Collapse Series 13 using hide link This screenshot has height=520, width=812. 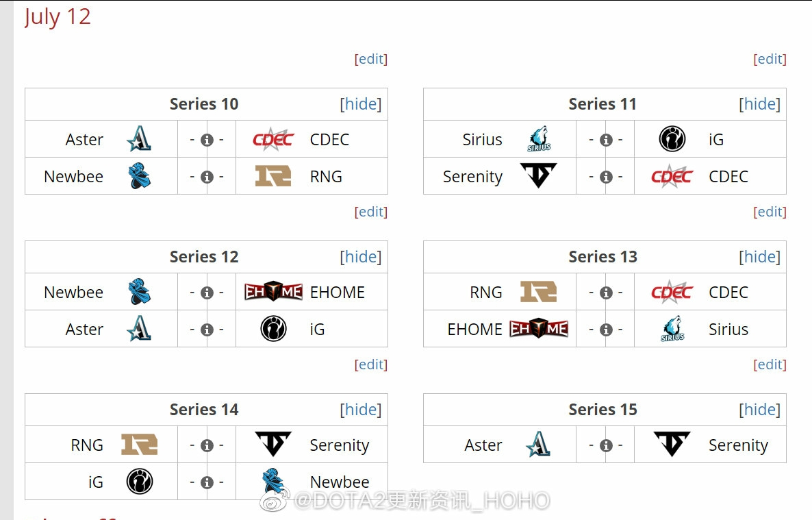coord(759,257)
